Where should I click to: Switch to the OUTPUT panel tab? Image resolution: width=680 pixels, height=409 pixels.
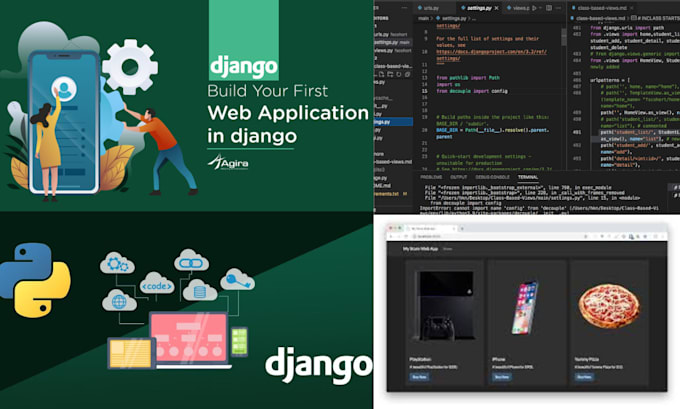(458, 177)
